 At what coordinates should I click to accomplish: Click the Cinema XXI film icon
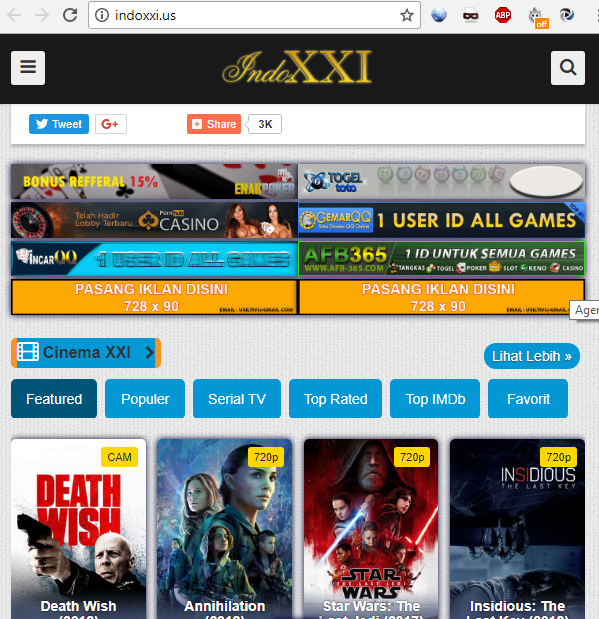pos(28,352)
